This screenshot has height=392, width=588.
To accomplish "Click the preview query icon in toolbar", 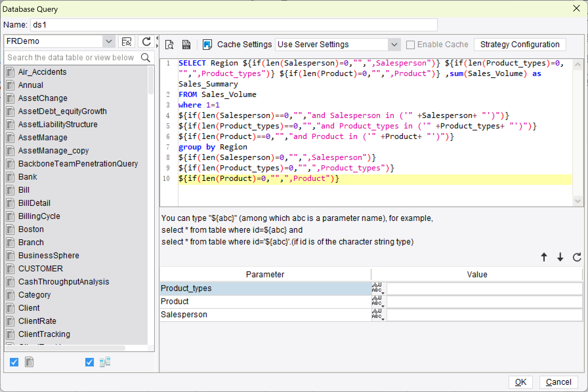I will click(169, 45).
